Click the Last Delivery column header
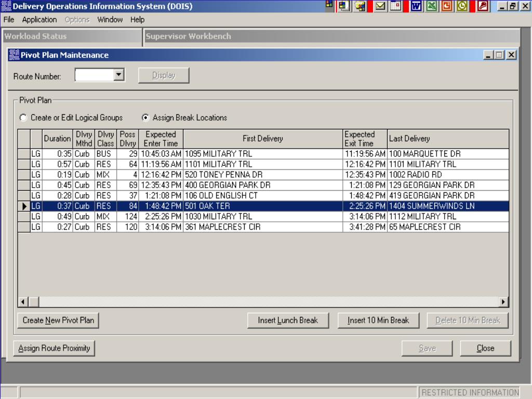Viewport: 532px width, 399px height. tap(448, 139)
